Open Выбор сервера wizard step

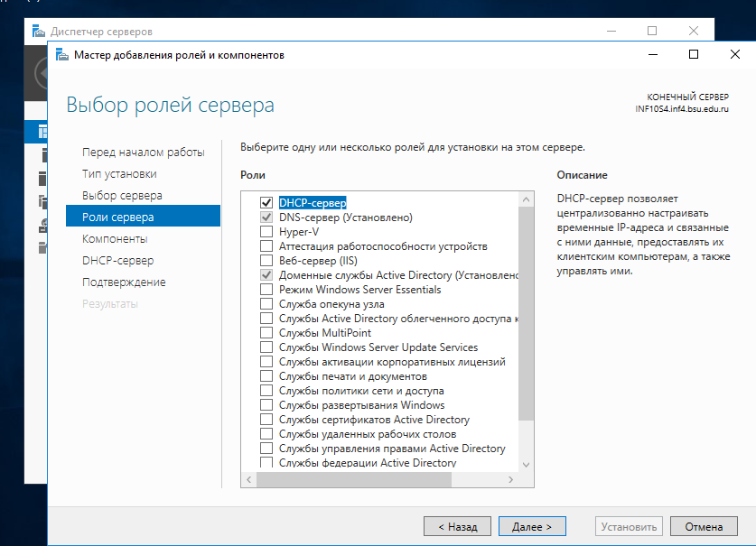click(x=122, y=196)
